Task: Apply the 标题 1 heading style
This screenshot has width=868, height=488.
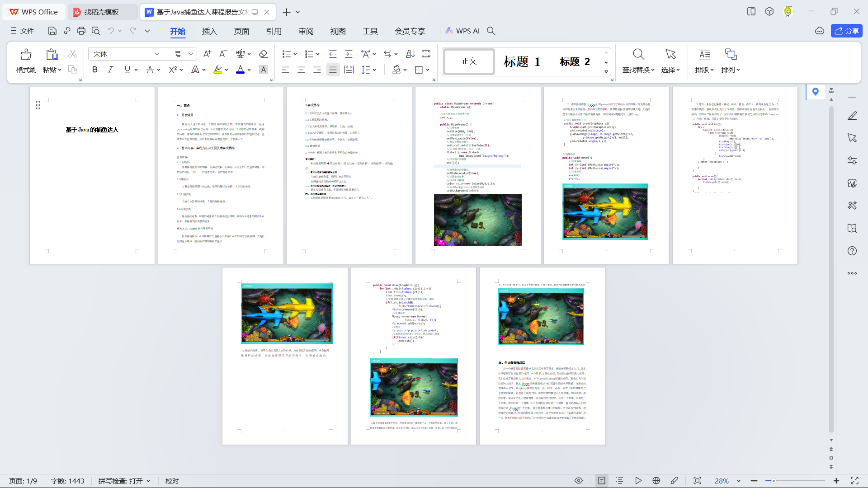Action: pyautogui.click(x=522, y=61)
